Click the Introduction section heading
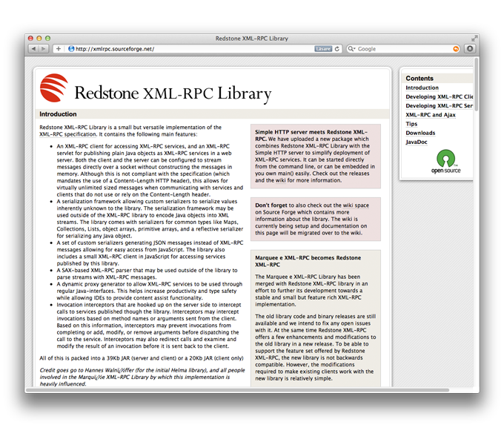 pos(58,114)
